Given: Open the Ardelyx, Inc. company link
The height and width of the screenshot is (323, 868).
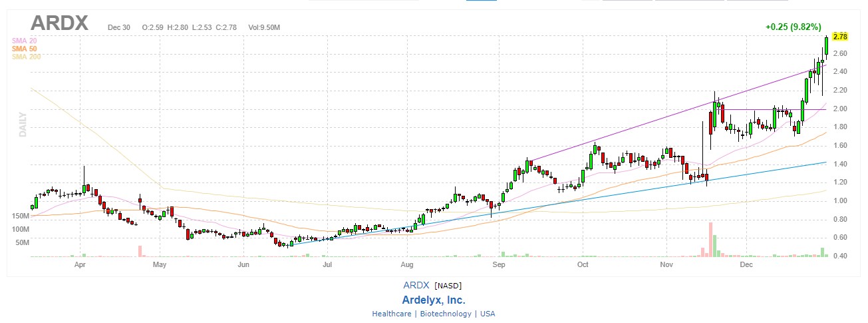Looking at the screenshot, I should (434, 300).
